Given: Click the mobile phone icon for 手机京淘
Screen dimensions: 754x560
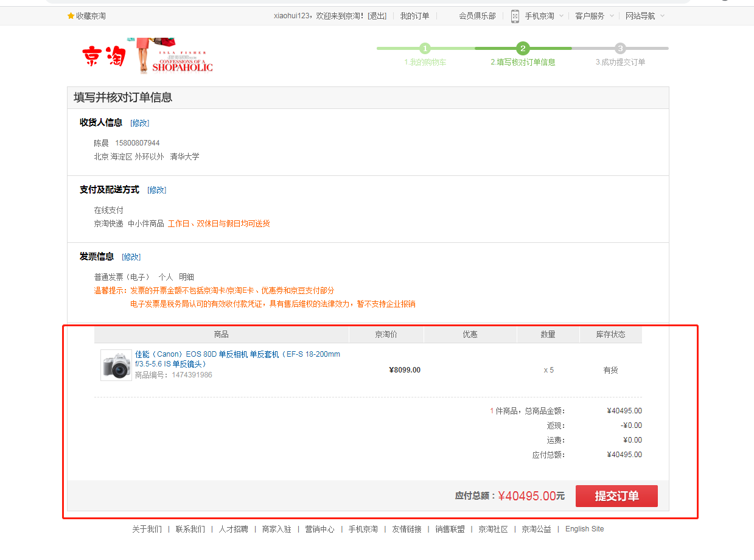Looking at the screenshot, I should [x=515, y=16].
